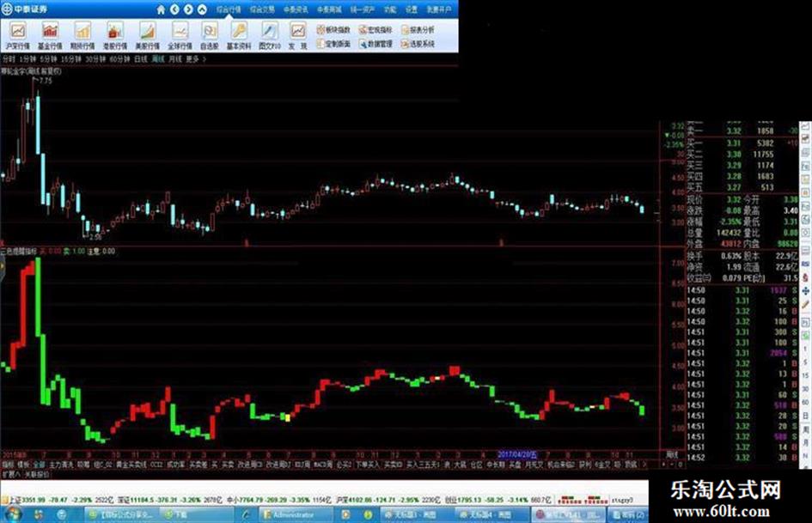
Task: Select 买入三五天 indicator tab
Action: (423, 465)
